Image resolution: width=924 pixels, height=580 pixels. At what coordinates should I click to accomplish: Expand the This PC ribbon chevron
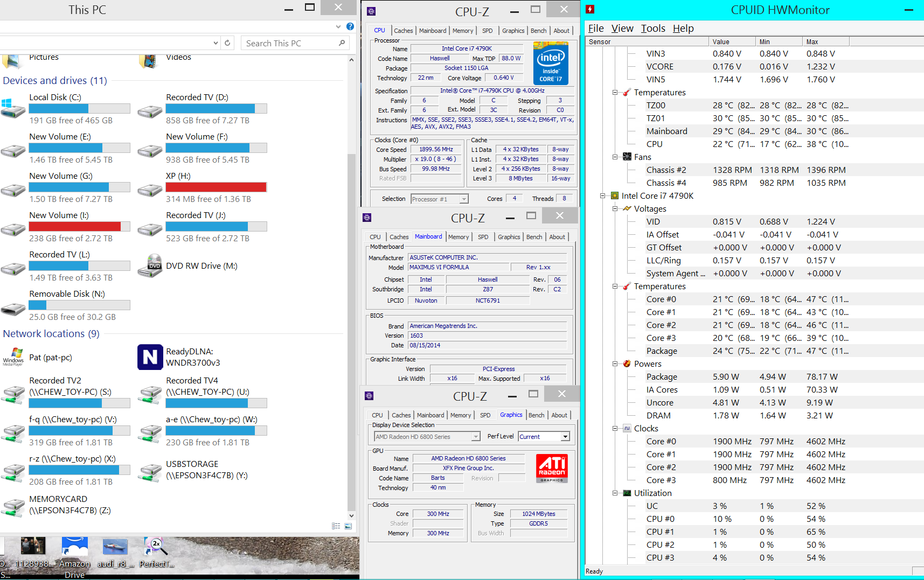pos(338,26)
